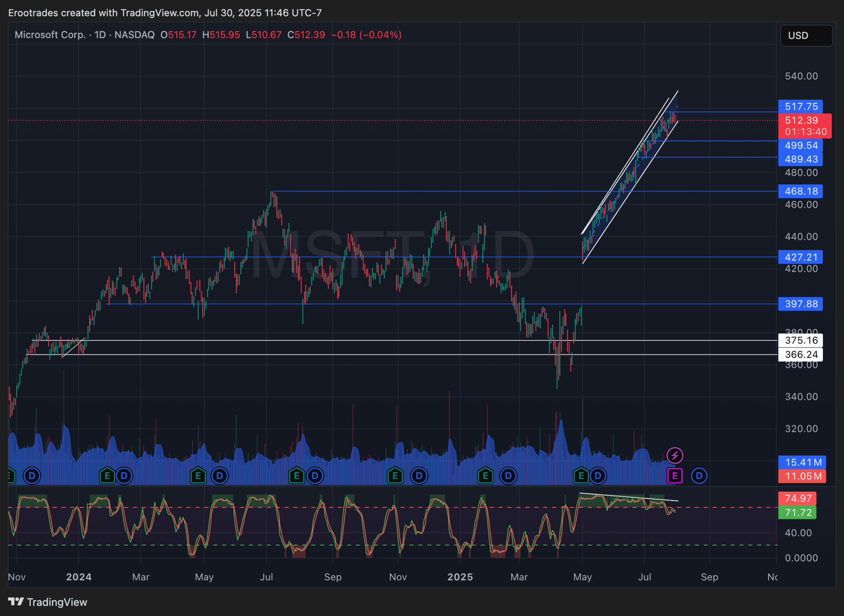Click the earnings E marker in late July 2024
The width and height of the screenshot is (844, 616).
pyautogui.click(x=297, y=476)
